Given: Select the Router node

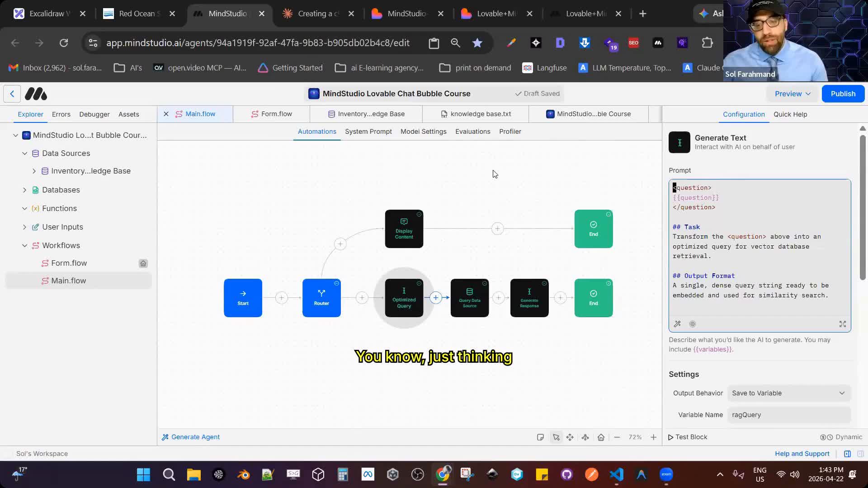Looking at the screenshot, I should 321,298.
